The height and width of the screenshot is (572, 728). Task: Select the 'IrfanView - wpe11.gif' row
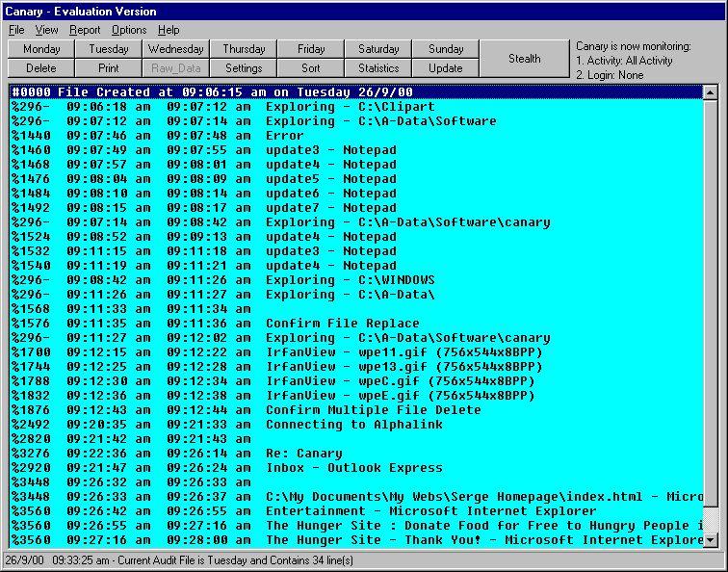point(356,351)
